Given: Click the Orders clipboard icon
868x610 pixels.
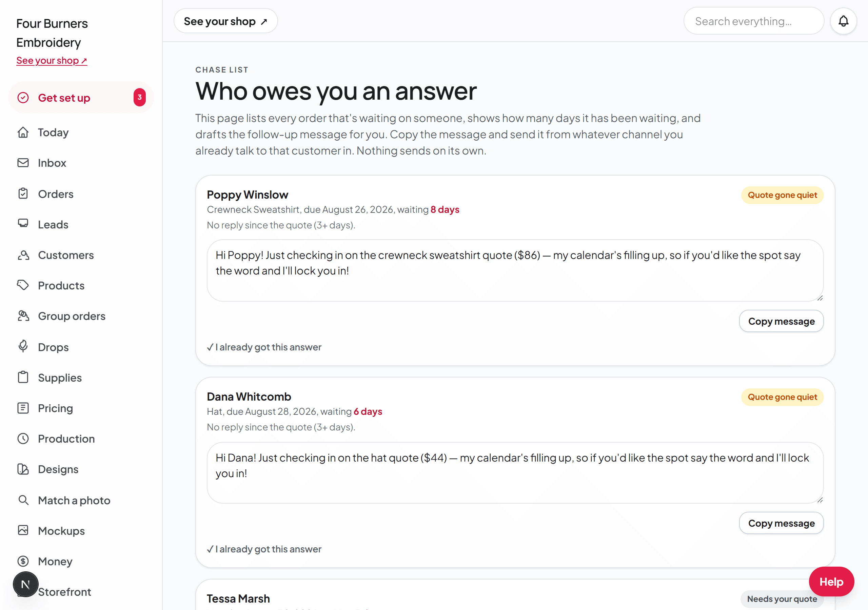Looking at the screenshot, I should pyautogui.click(x=23, y=194).
